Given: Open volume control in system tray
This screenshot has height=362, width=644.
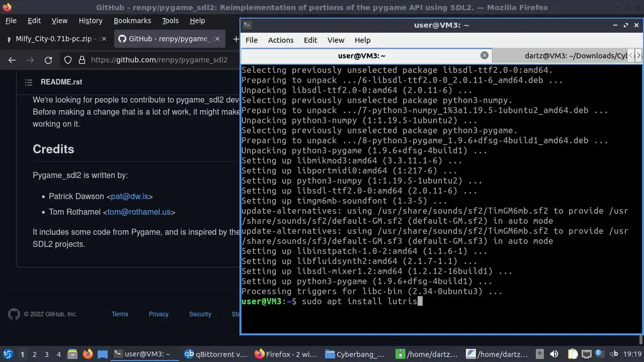Looking at the screenshot, I should [x=554, y=354].
